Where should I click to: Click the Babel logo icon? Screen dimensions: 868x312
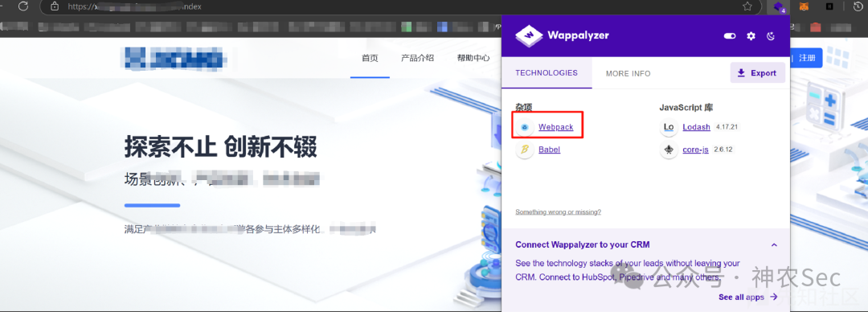pos(525,150)
